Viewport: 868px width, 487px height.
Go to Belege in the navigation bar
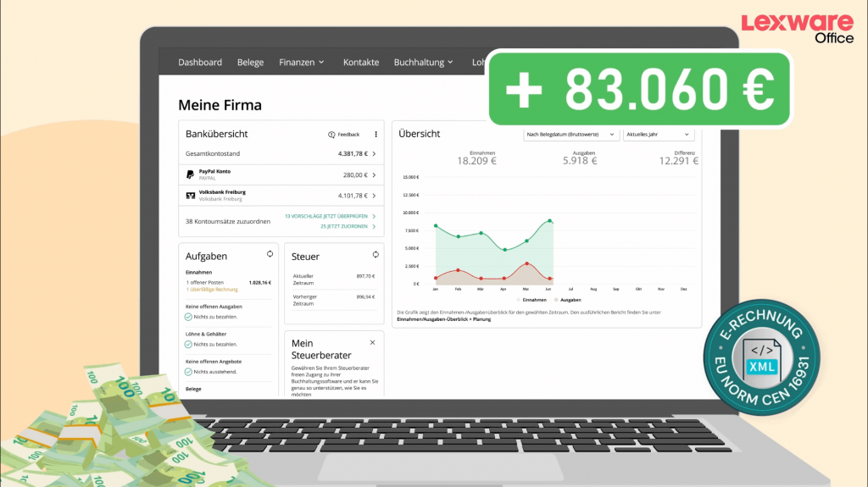click(250, 63)
